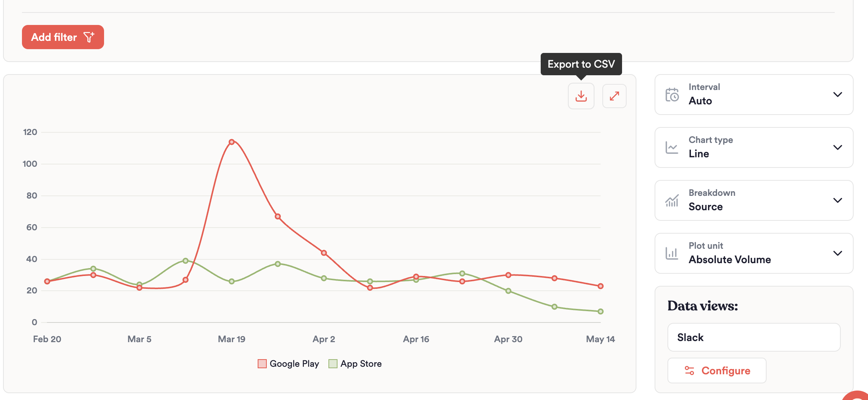Open the Interval dropdown chevron
The height and width of the screenshot is (400, 868).
pos(837,95)
